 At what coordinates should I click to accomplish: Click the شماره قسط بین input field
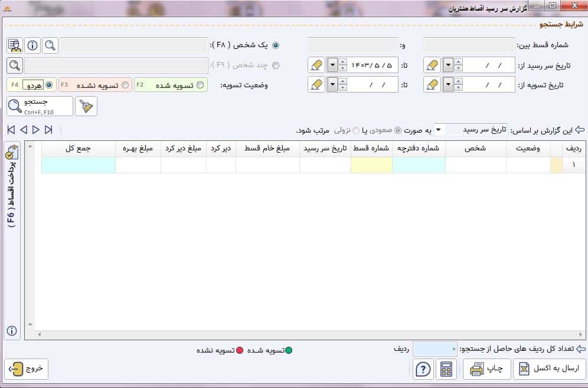pos(469,45)
